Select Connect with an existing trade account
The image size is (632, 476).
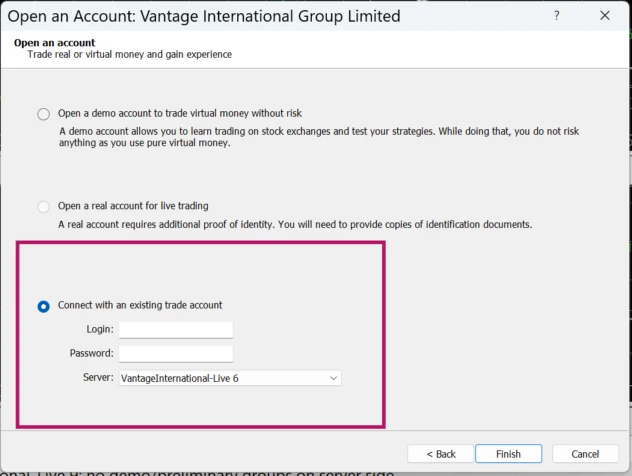(x=44, y=306)
